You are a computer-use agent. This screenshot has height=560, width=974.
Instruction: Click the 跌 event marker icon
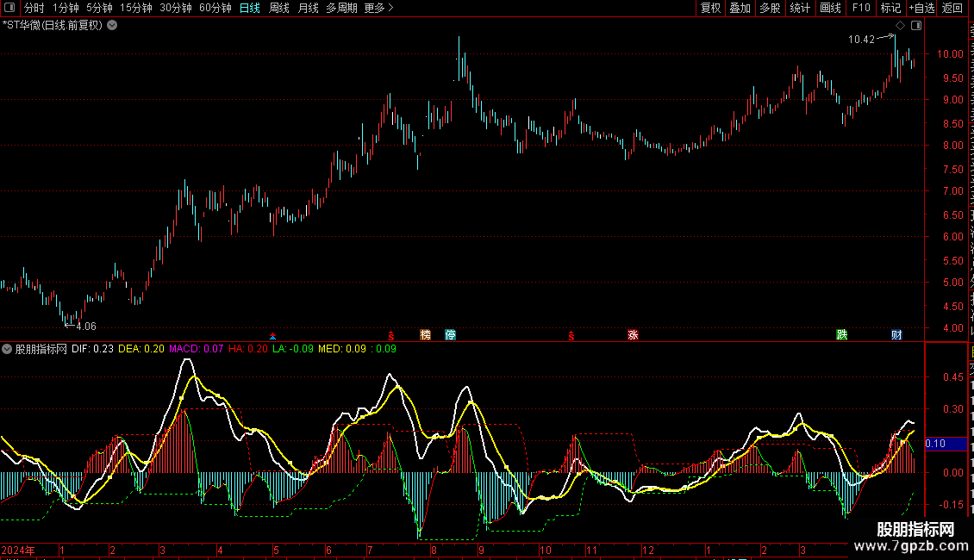(841, 335)
